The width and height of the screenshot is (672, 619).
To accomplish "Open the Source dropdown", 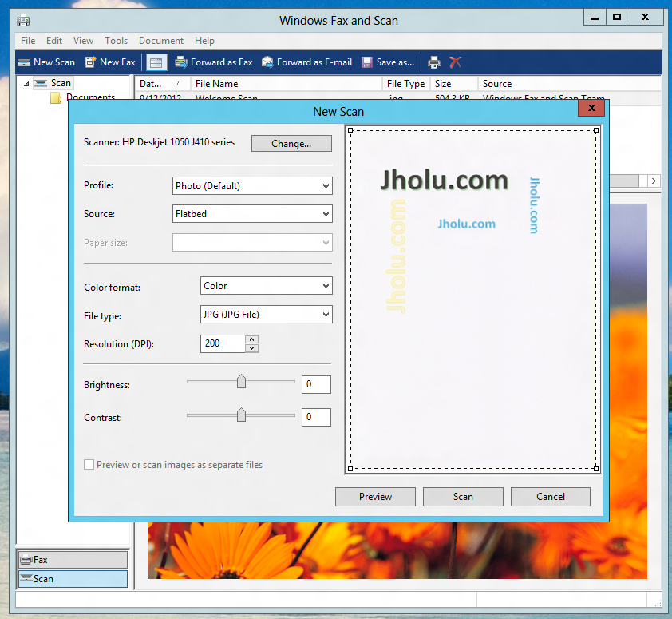I will (252, 213).
